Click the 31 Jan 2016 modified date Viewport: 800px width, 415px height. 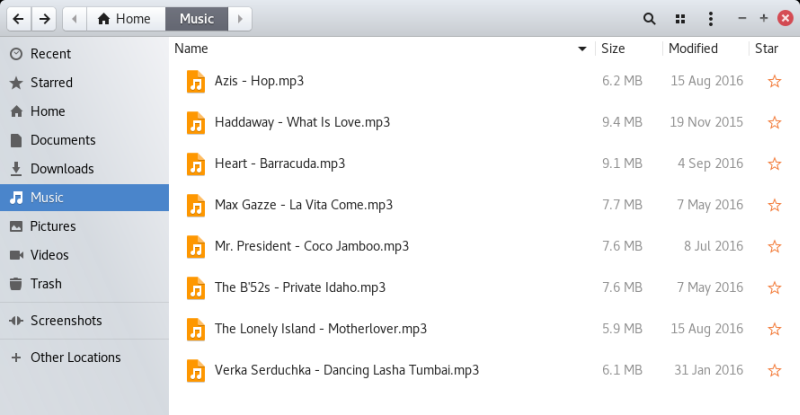tap(709, 371)
